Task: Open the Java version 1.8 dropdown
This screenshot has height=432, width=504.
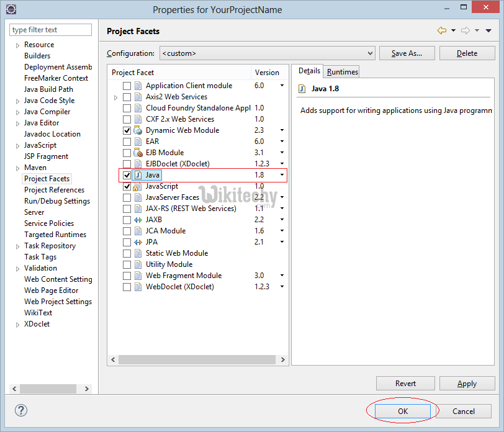Action: click(282, 175)
